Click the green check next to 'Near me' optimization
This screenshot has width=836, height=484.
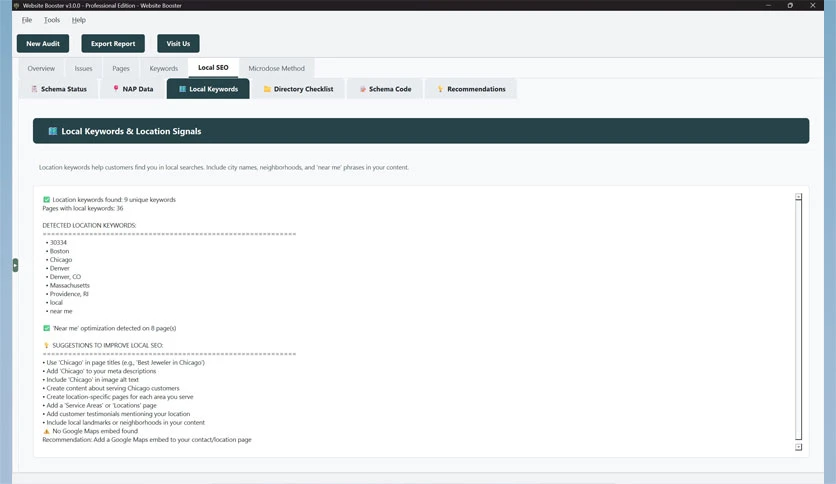tap(46, 328)
